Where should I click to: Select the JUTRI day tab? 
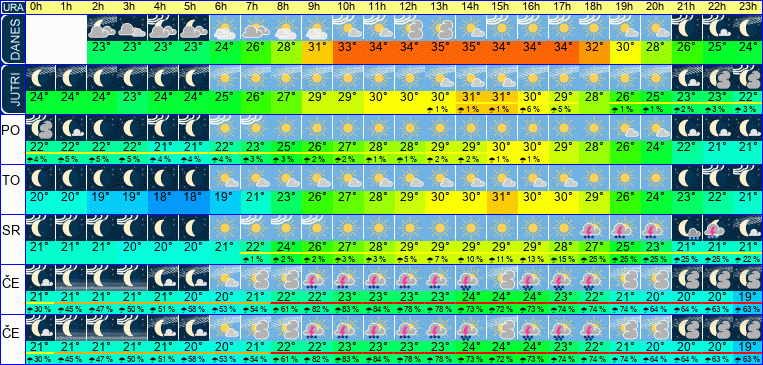[x=13, y=89]
